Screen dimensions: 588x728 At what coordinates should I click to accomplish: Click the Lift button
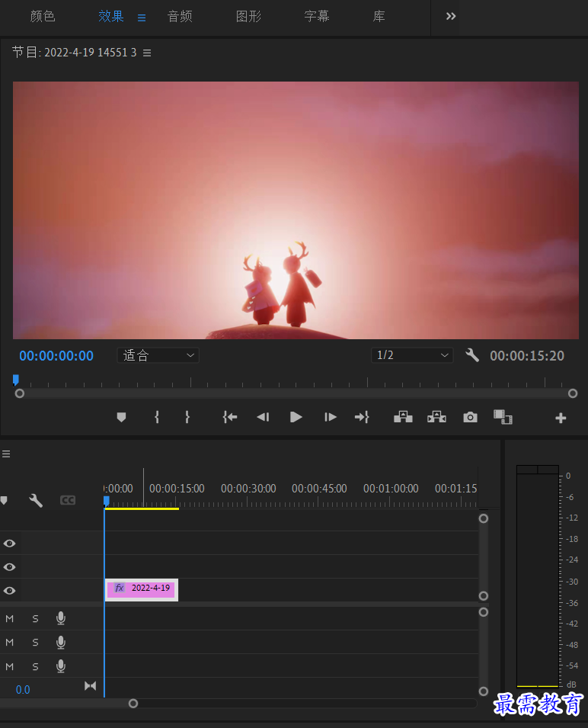[x=403, y=417]
